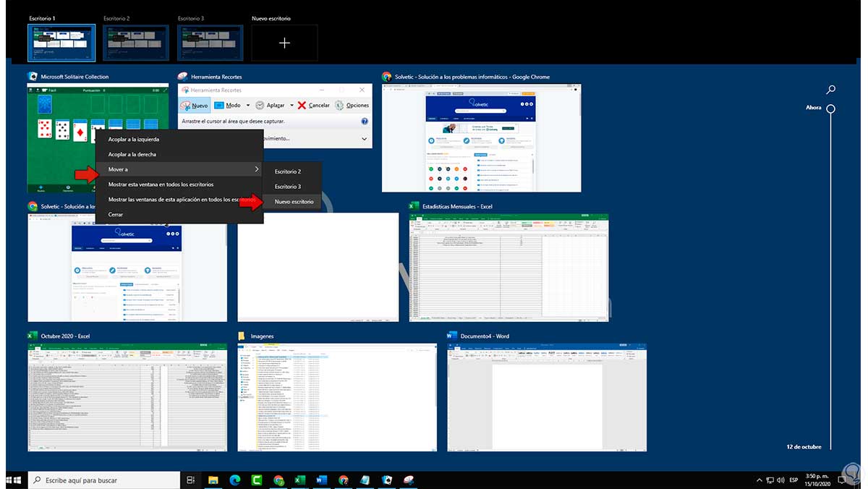Launch Excel from the taskbar
This screenshot has width=868, height=489.
tap(300, 480)
